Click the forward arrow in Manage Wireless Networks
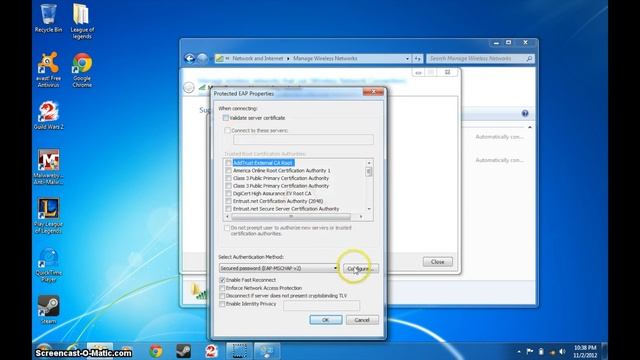The height and width of the screenshot is (360, 640). (202, 58)
